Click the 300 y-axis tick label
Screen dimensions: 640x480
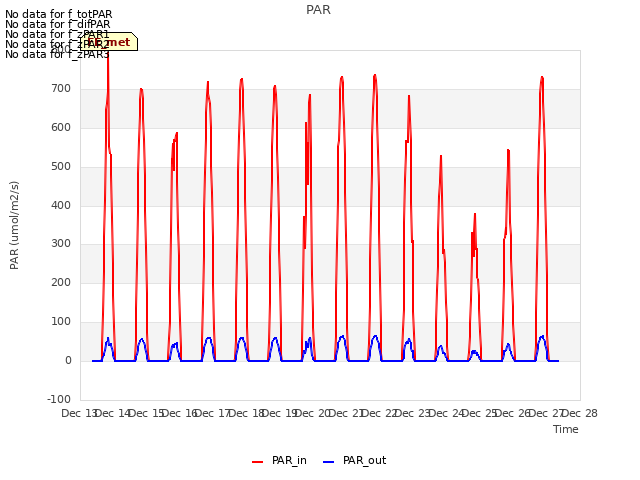pos(61,244)
